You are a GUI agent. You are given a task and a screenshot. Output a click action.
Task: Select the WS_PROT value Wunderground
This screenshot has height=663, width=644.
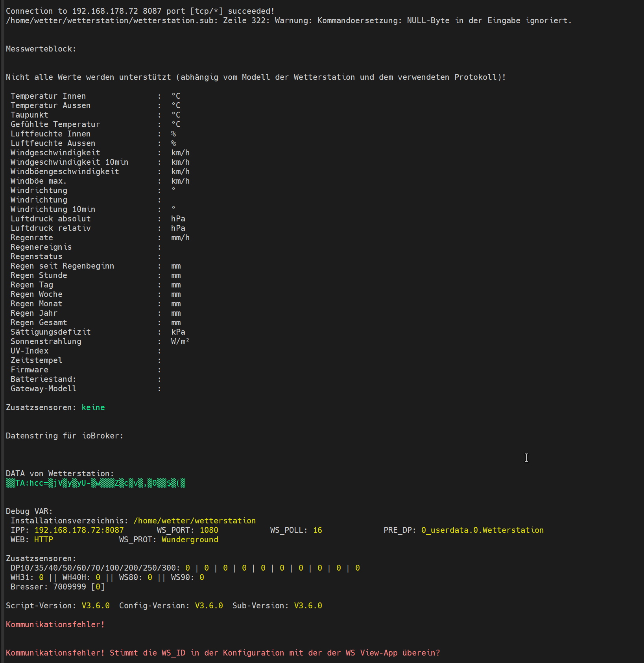click(x=190, y=540)
